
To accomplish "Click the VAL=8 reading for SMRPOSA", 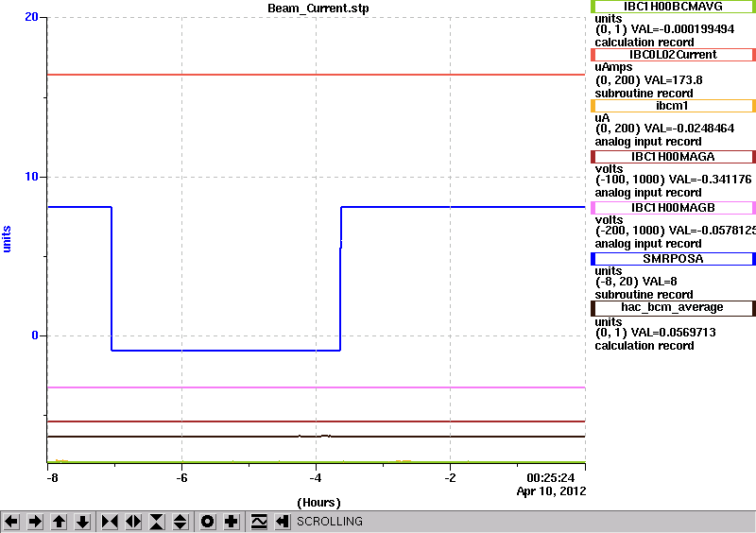I will pos(661,282).
